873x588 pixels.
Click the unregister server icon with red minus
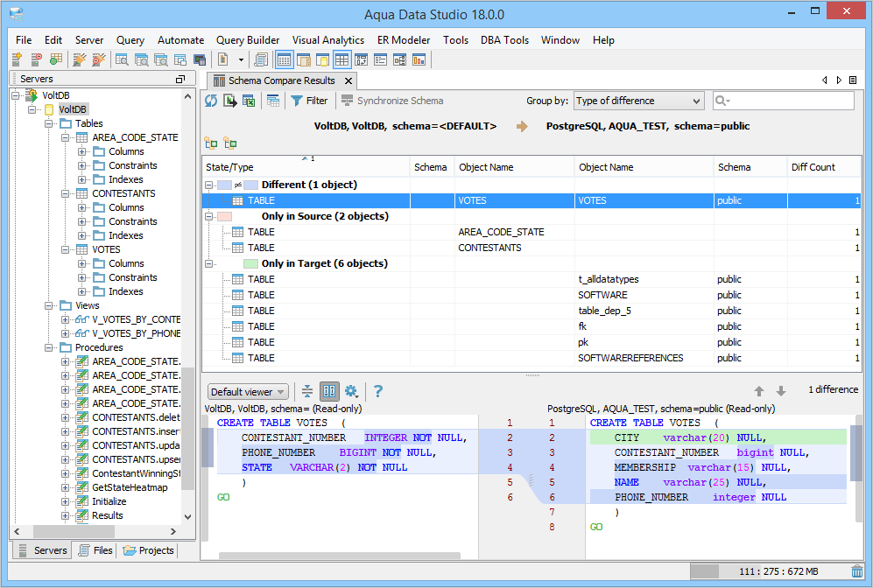36,59
